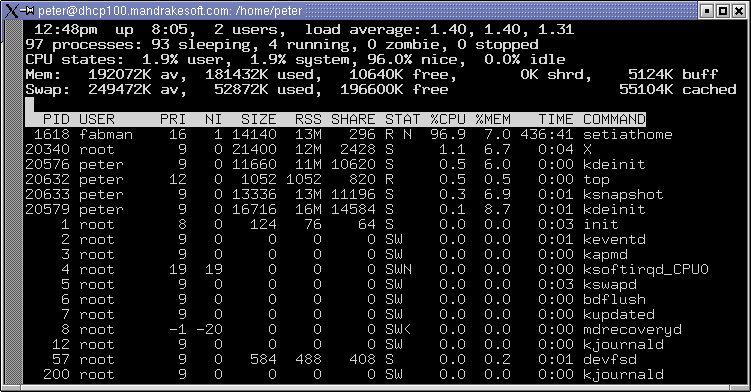Click the %CPU column header
This screenshot has height=392, width=751.
click(x=448, y=119)
